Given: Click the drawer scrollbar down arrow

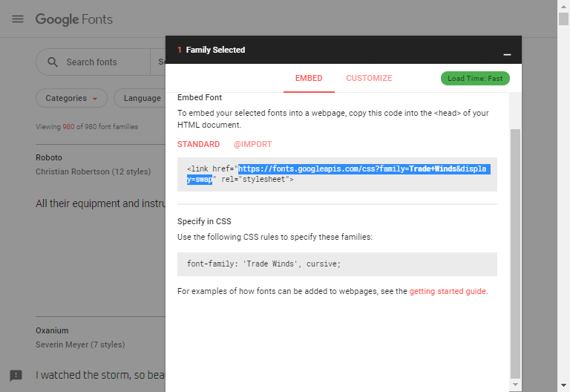Looking at the screenshot, I should click(x=515, y=385).
